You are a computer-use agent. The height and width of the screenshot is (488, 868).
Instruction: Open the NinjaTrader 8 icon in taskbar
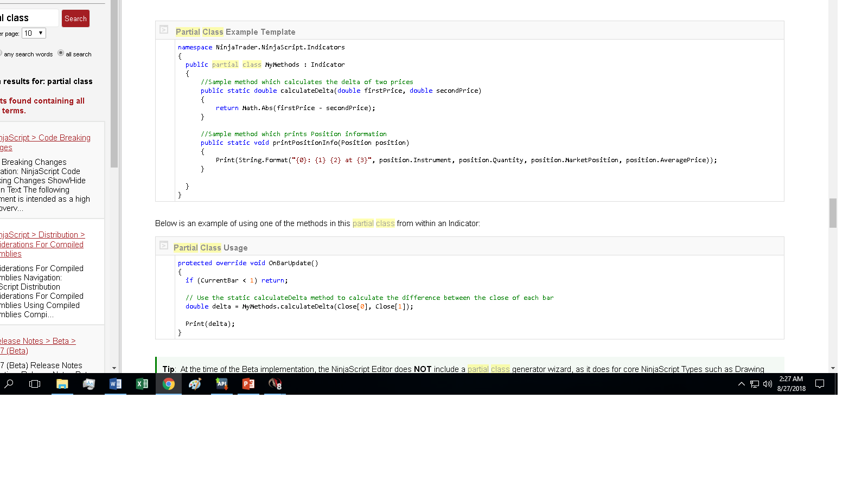point(275,384)
